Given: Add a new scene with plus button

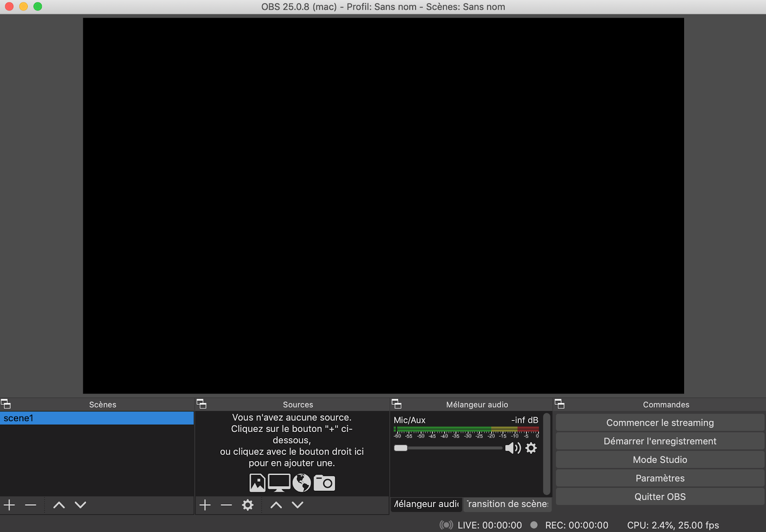Looking at the screenshot, I should [x=10, y=505].
